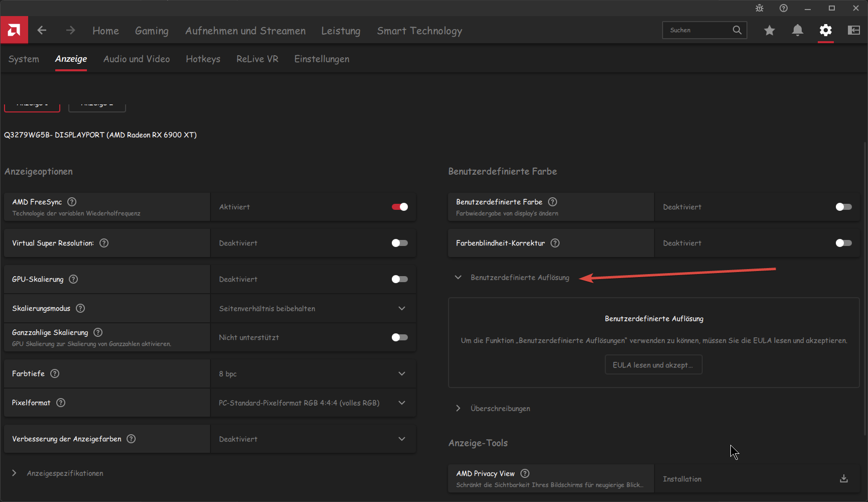Open the settings gear icon
The height and width of the screenshot is (502, 868).
click(826, 30)
